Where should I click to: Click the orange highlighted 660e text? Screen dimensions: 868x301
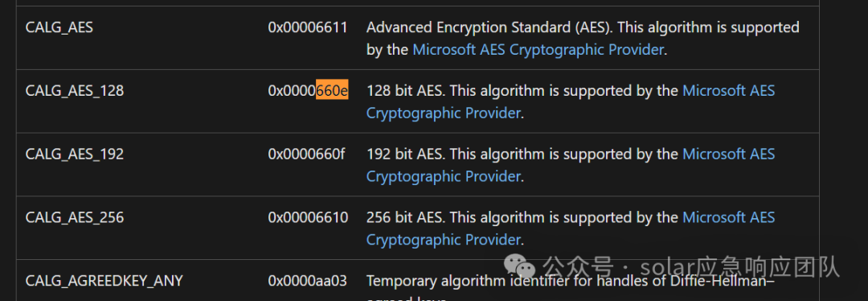coord(332,91)
